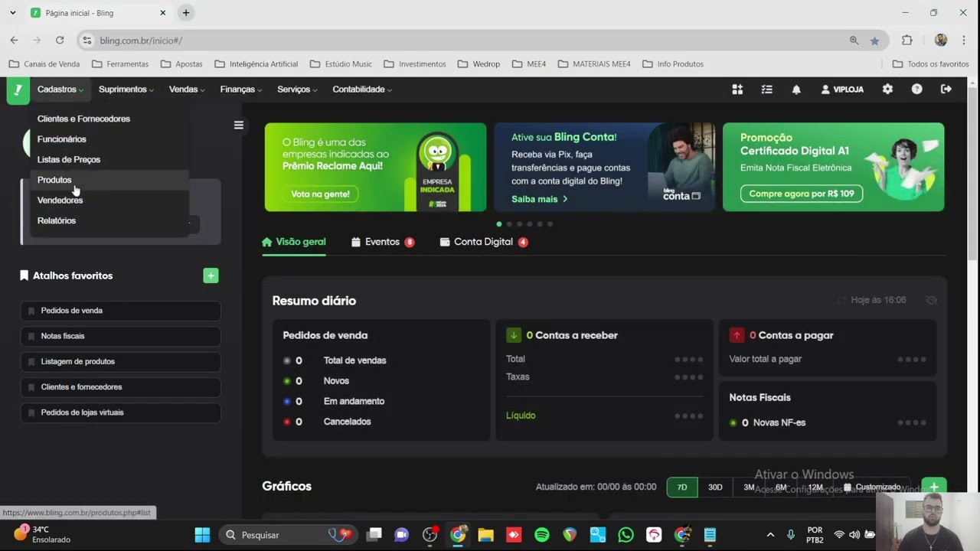
Task: Open notifications bell
Action: coord(796,90)
